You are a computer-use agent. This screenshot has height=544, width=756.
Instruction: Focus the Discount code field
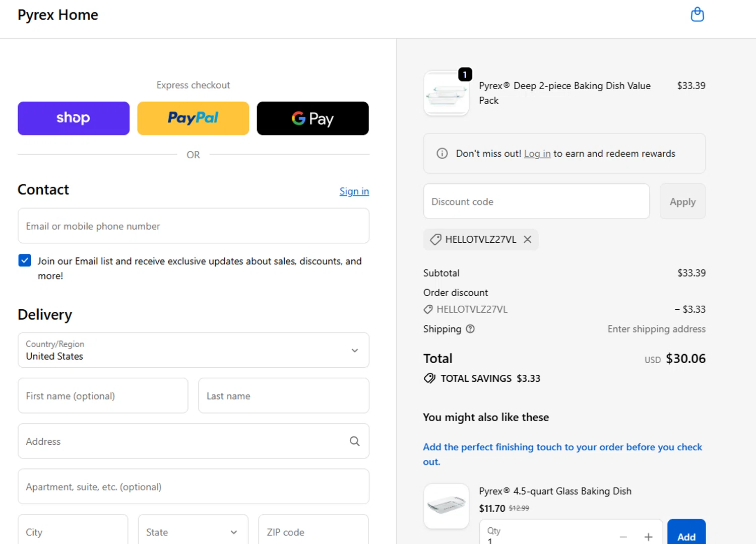(536, 201)
